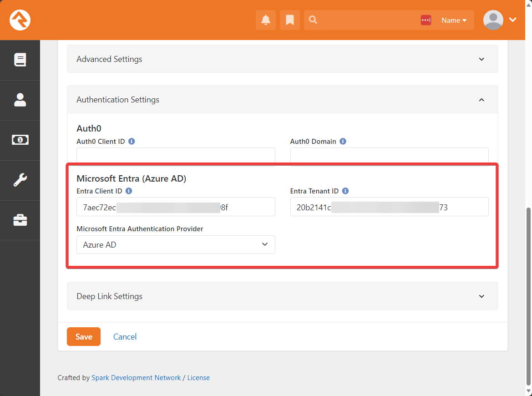Click the Save button

point(84,337)
